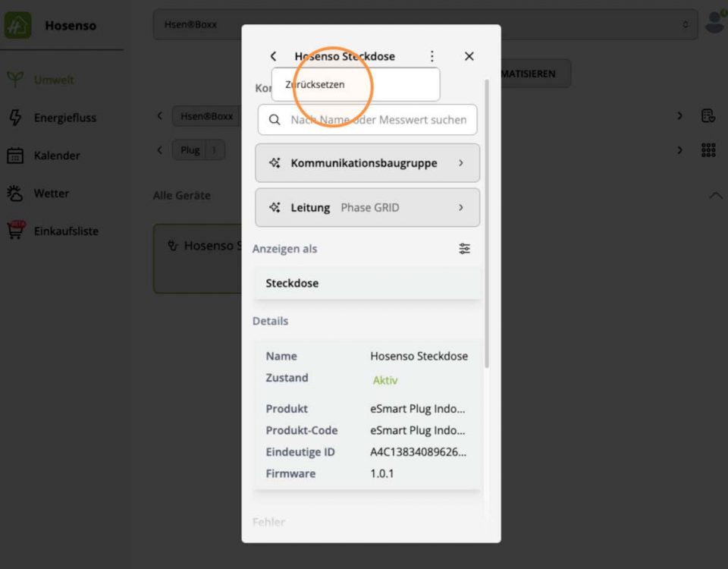The image size is (728, 569).
Task: Click the sparkle icon beside Kommunikationsbaugruppe
Action: 275,163
